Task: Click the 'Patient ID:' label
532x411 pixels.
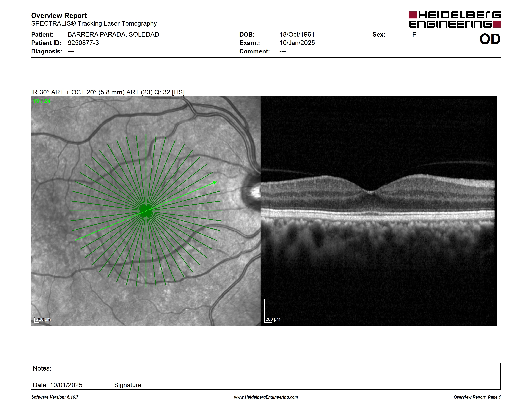Action: click(46, 43)
